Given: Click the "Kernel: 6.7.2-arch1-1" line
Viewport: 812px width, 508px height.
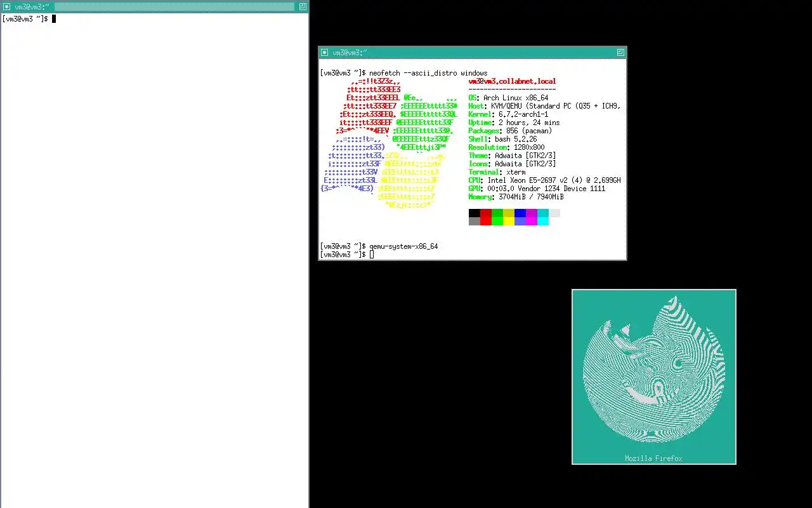Looking at the screenshot, I should point(508,114).
